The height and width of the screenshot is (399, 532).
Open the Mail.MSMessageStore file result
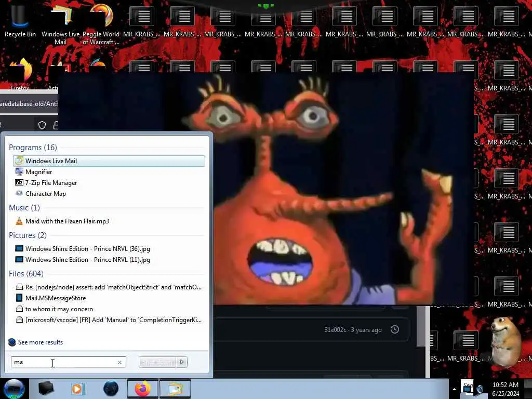tap(109, 298)
